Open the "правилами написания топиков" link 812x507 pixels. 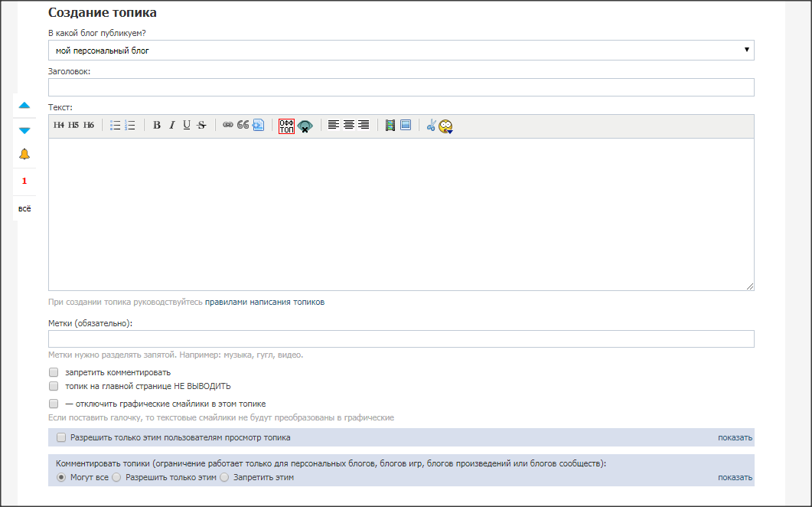click(x=265, y=302)
